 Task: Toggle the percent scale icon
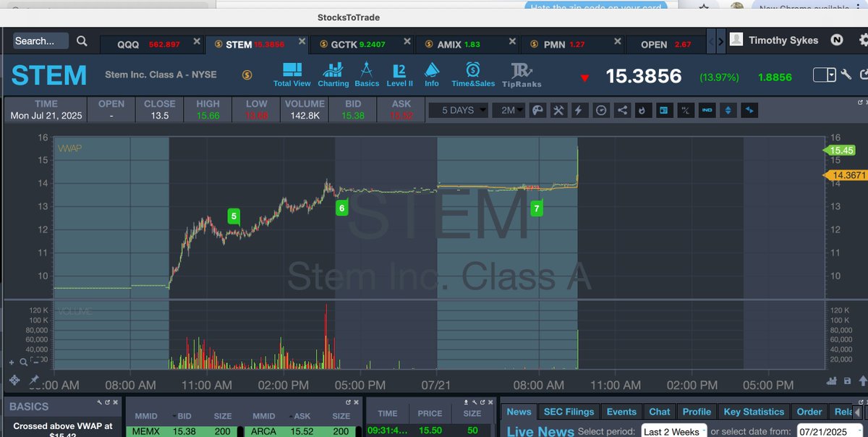point(686,111)
